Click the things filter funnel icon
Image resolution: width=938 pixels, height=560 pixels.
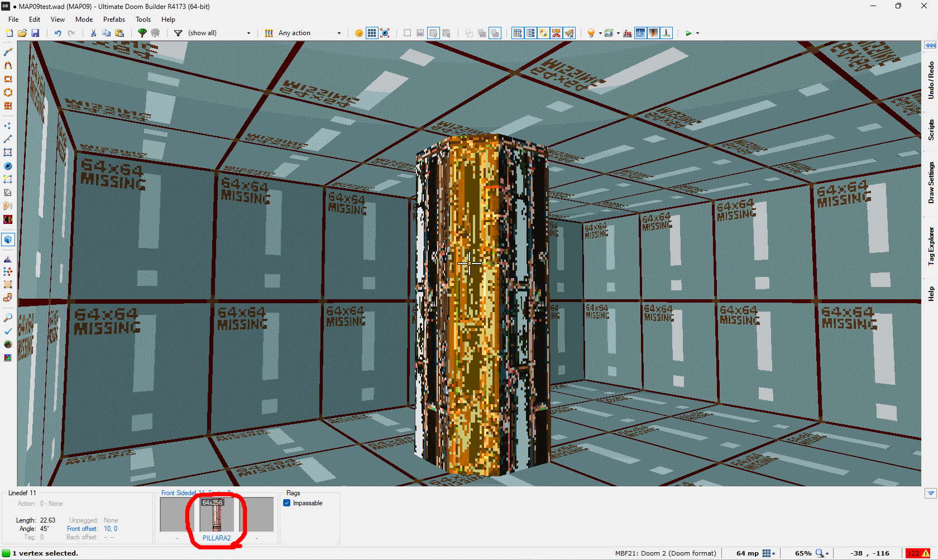pos(178,33)
